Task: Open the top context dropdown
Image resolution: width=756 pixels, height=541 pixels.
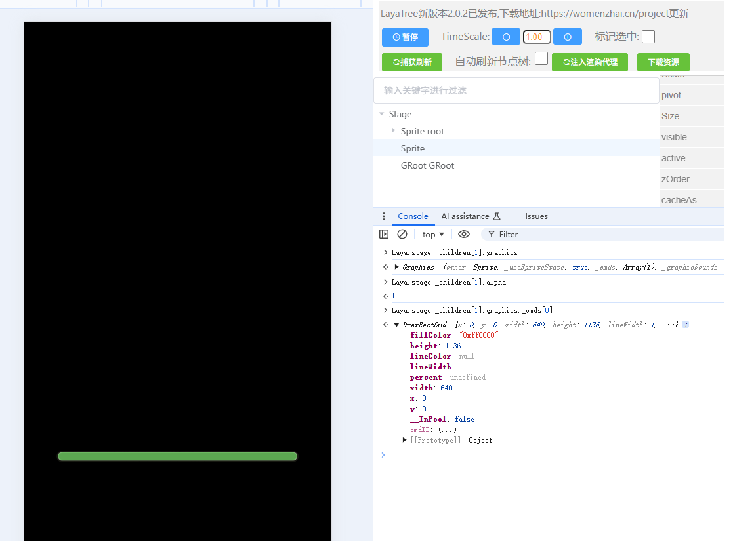Action: 433,235
